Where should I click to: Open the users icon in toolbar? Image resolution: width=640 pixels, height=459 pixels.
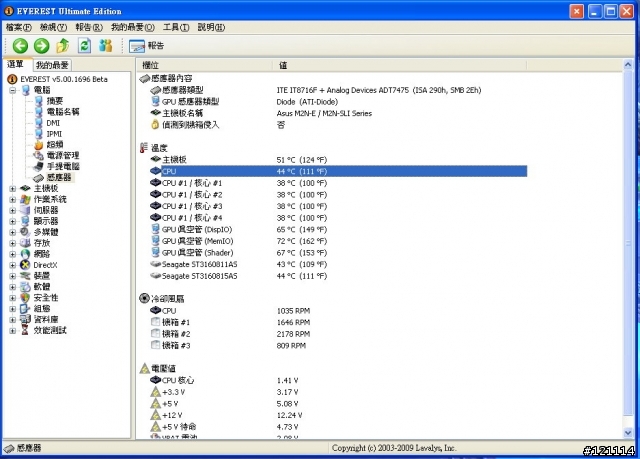[x=106, y=46]
